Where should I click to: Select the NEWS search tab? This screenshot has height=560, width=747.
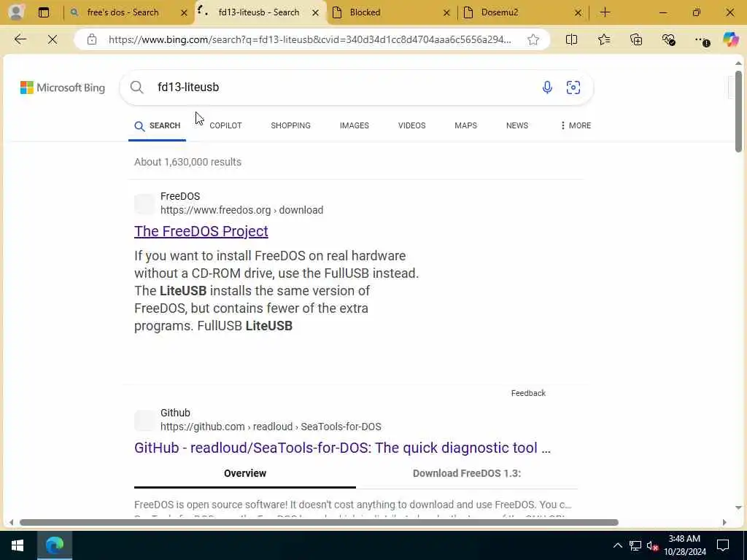click(x=517, y=125)
